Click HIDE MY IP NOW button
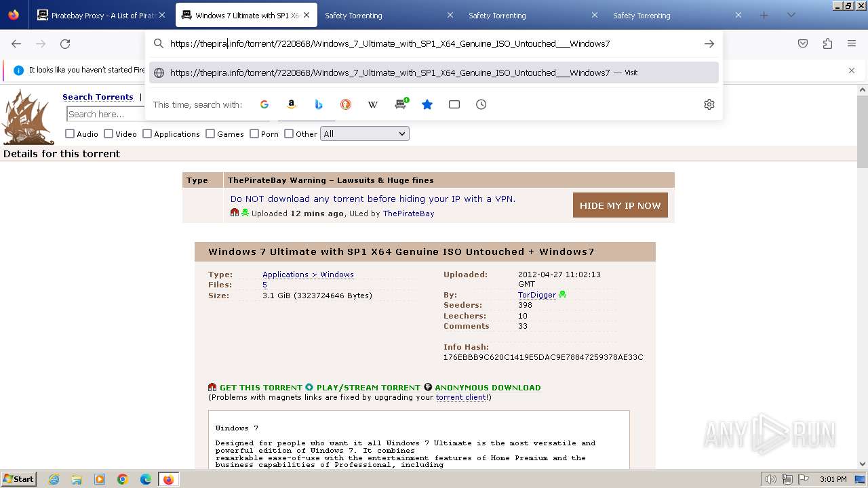 (x=620, y=205)
